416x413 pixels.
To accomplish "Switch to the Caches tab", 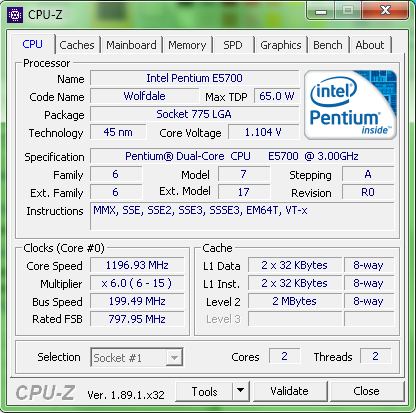I will 77,45.
